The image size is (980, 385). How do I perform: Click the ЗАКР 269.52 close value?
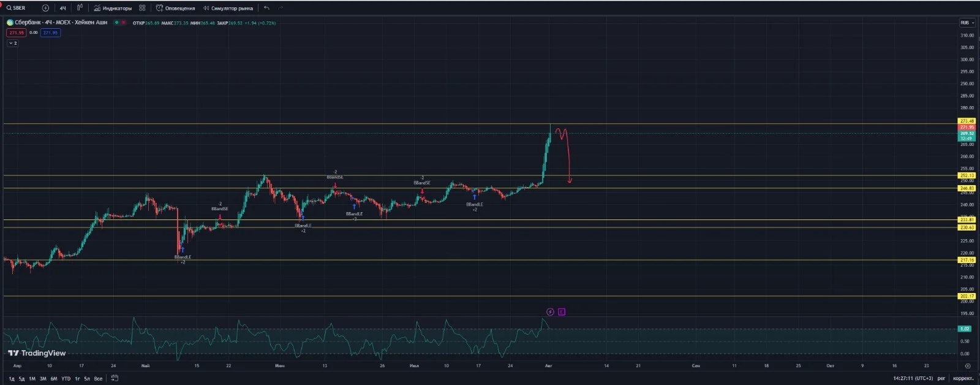click(x=230, y=23)
